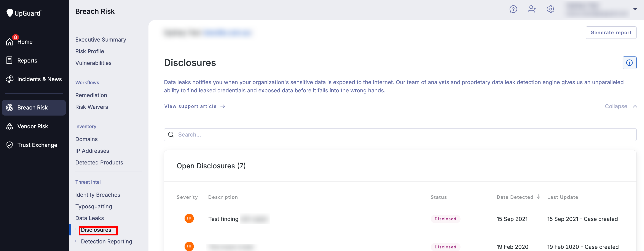Screen dimensions: 644x251
Task: Click the search magnifier icon
Action: pyautogui.click(x=171, y=135)
